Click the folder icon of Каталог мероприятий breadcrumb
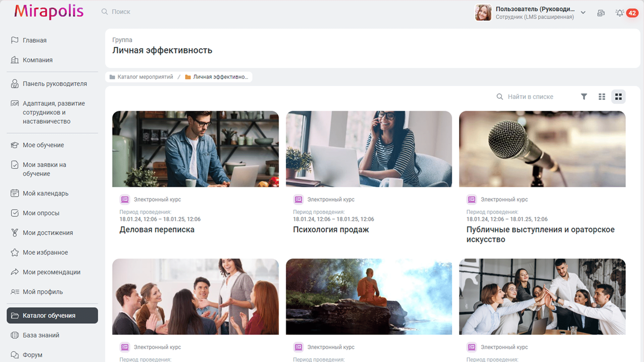This screenshot has width=644, height=362. (112, 77)
